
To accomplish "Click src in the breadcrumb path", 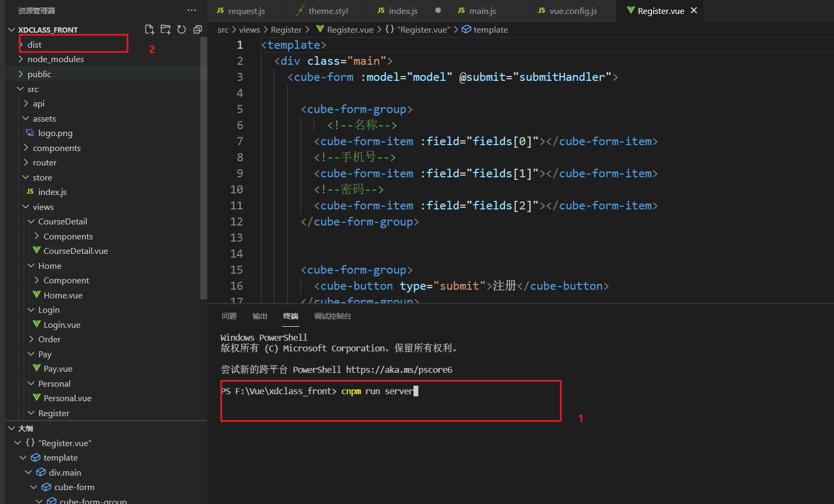I will click(x=223, y=29).
